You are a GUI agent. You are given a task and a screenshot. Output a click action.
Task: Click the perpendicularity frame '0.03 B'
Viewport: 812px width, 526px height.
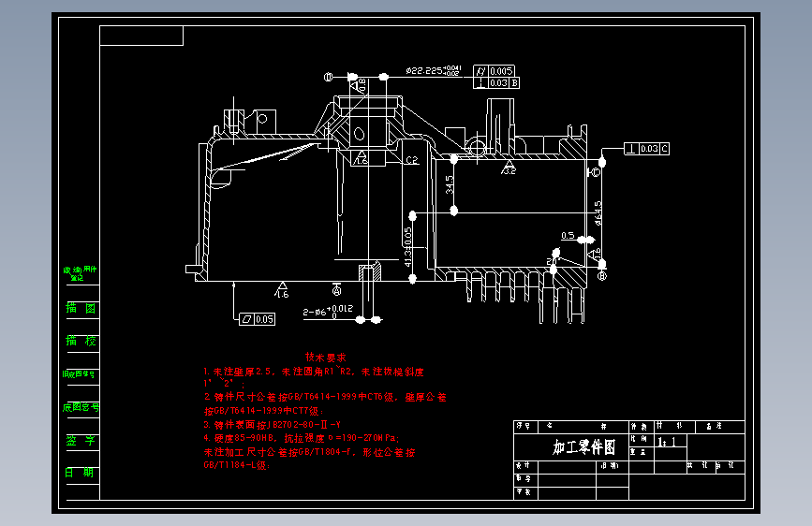tap(496, 83)
